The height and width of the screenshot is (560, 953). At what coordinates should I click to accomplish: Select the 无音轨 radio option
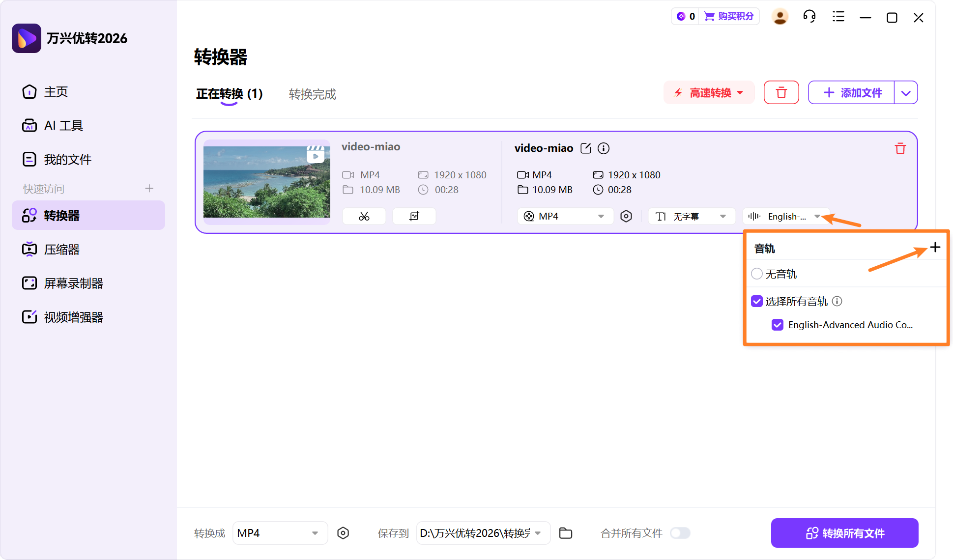(756, 274)
